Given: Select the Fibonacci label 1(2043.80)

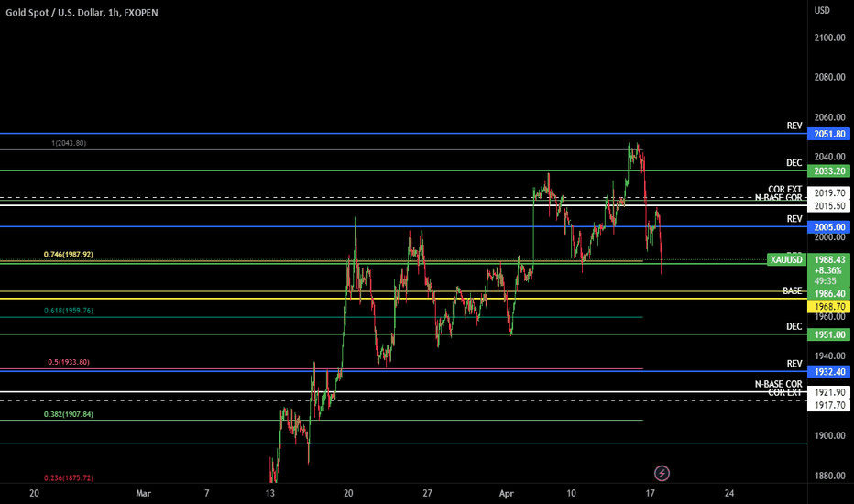Looking at the screenshot, I should click(69, 143).
